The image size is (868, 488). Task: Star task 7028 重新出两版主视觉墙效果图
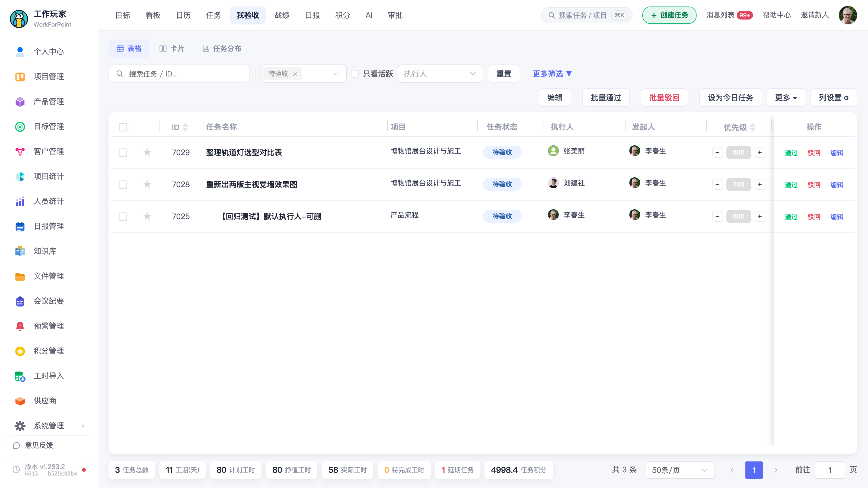tap(147, 184)
